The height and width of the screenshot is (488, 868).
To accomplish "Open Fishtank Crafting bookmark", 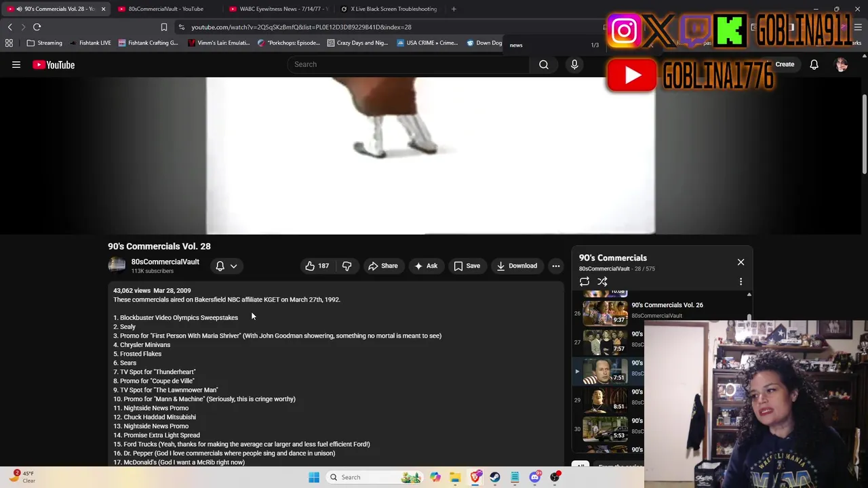I will [148, 43].
